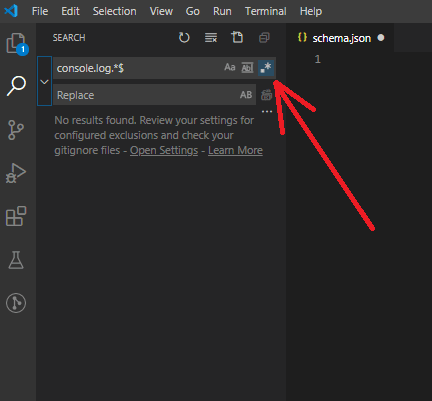Open the Explorer view in activity bar

[x=17, y=44]
